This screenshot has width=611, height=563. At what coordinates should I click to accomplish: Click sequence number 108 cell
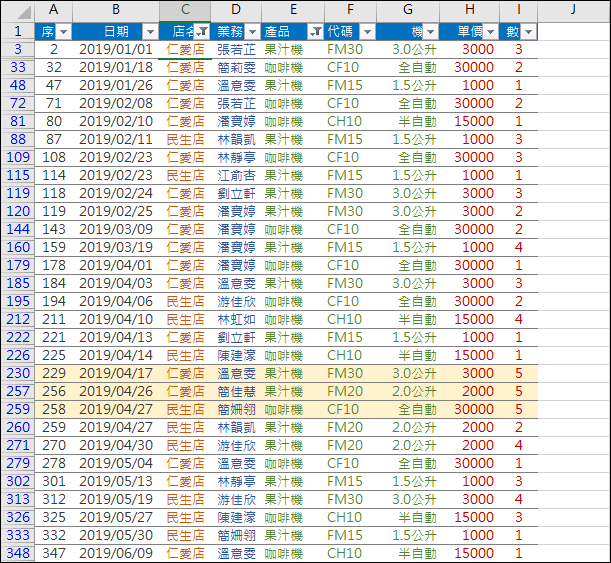pyautogui.click(x=53, y=157)
